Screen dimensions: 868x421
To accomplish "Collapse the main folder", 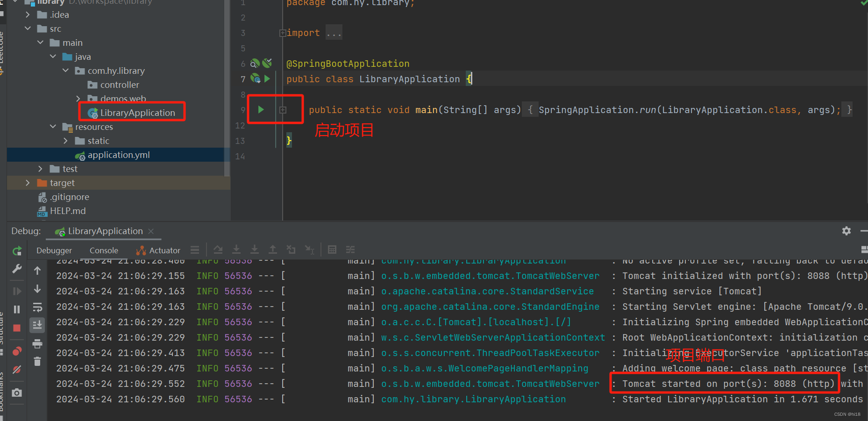I will [40, 43].
